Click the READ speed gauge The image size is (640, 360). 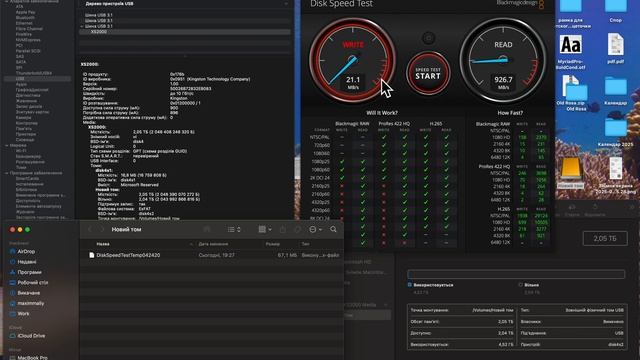[503, 60]
